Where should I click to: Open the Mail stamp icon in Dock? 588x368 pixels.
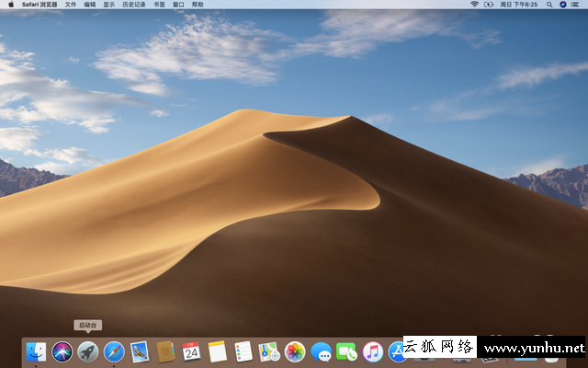click(140, 351)
